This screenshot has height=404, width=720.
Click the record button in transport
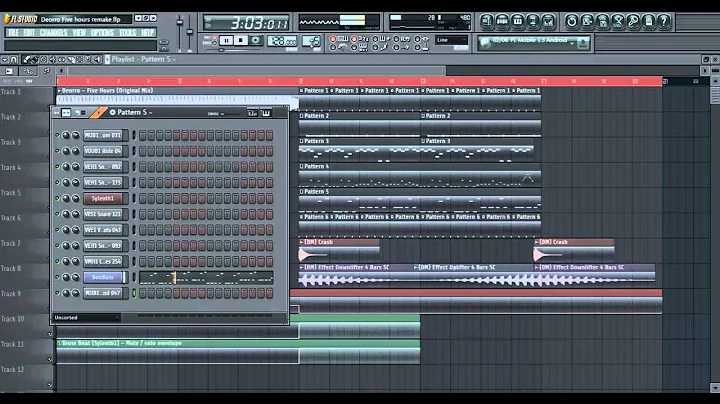(256, 41)
